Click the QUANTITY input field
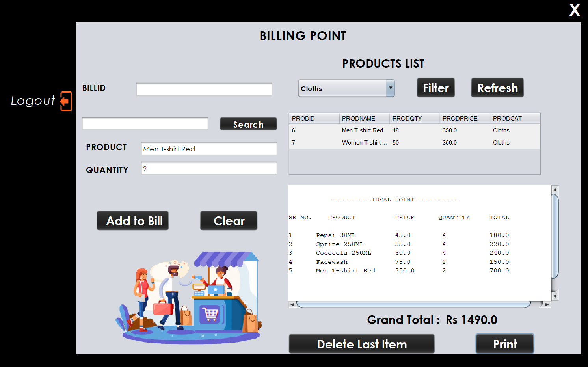The image size is (588, 367). 209,168
